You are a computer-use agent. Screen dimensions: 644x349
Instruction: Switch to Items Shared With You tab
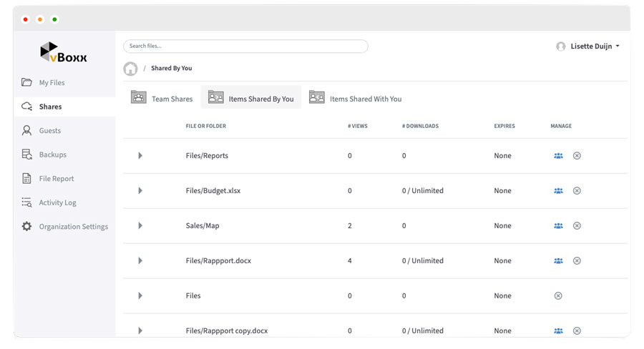356,99
